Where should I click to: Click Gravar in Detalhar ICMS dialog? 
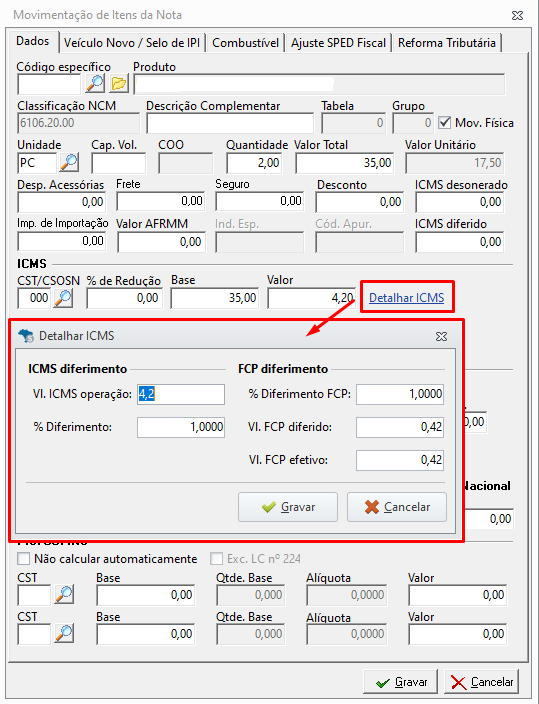(288, 507)
